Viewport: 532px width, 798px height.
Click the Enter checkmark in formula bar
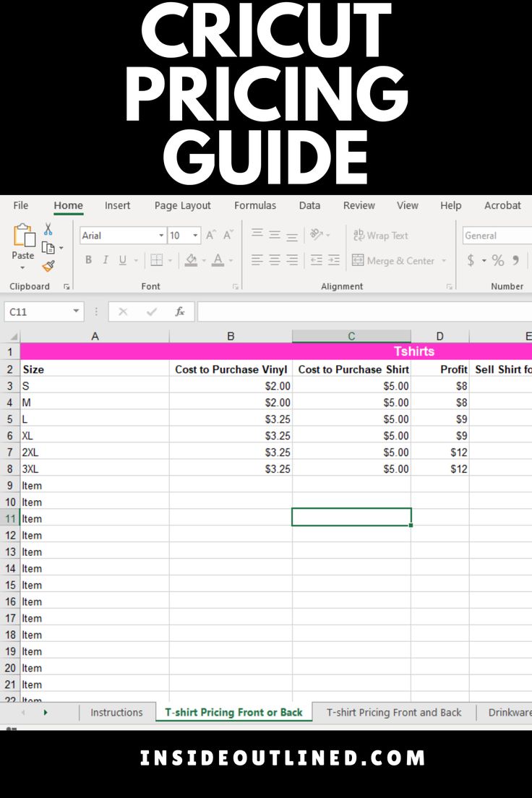[151, 312]
